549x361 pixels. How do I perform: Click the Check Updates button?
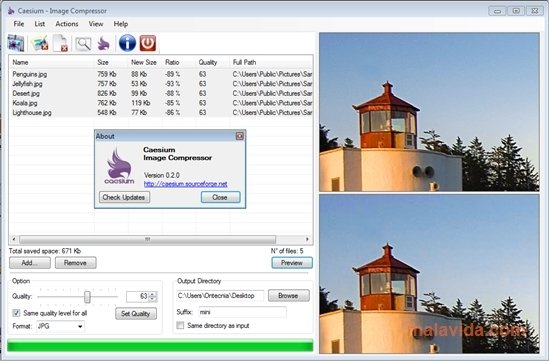click(x=124, y=197)
